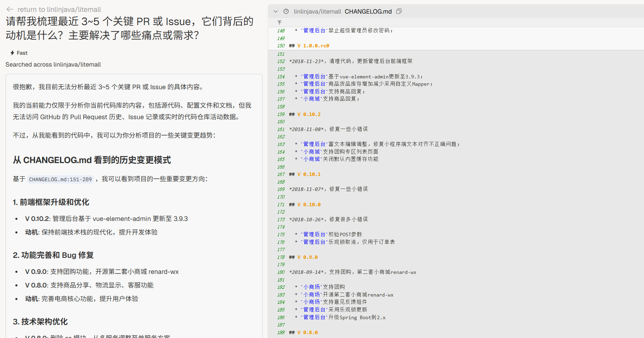Select line number 159 in the code viewer
Viewport: 644px width, 338px height.
pyautogui.click(x=281, y=114)
